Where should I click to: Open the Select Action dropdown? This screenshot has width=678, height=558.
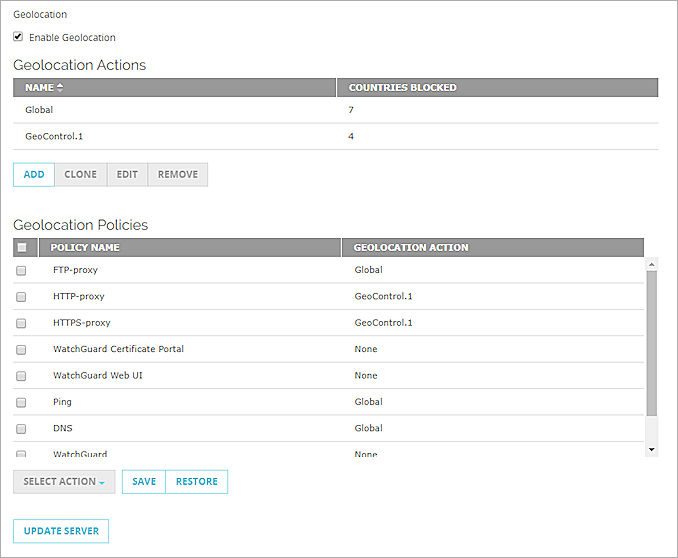(x=64, y=482)
